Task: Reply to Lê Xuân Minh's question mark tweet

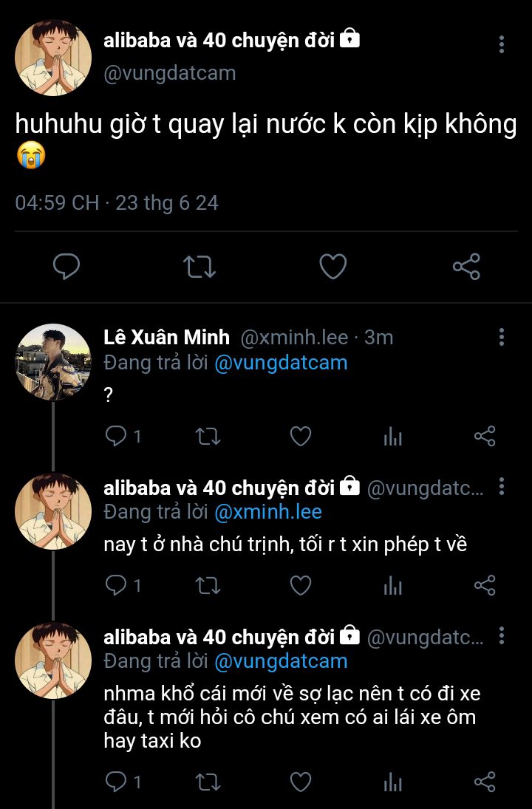Action: click(x=116, y=437)
